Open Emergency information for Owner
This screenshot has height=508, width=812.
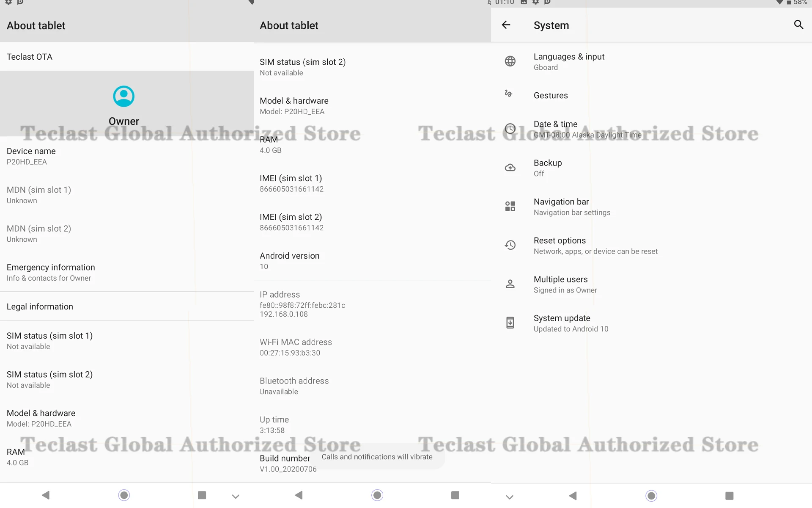(x=51, y=272)
